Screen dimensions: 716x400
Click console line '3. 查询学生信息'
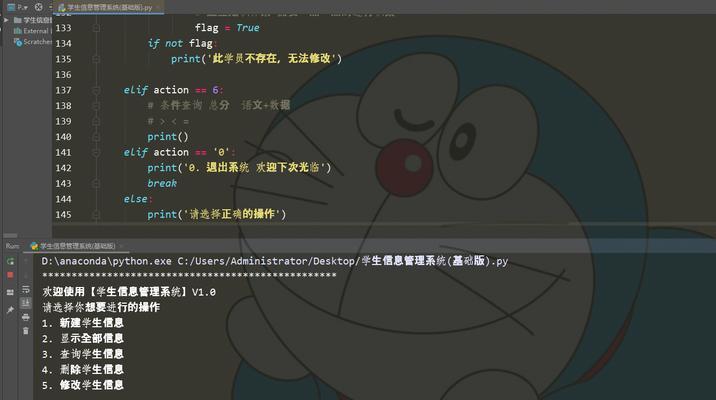click(x=83, y=354)
